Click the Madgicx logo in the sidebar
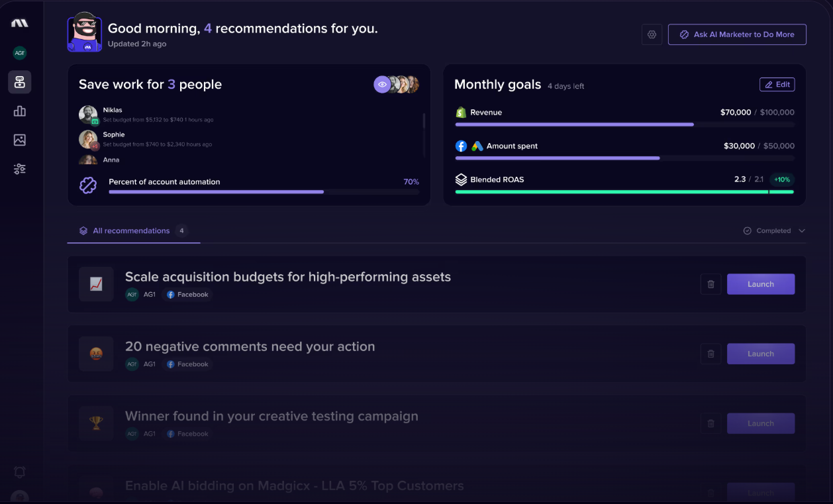833x504 pixels. click(x=19, y=23)
